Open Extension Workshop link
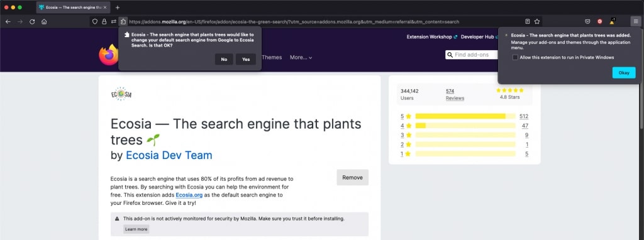The height and width of the screenshot is (240, 644). point(431,36)
